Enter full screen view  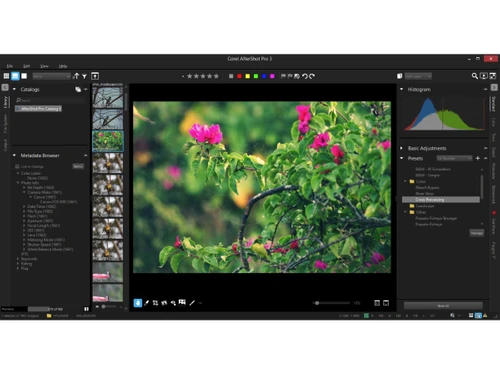tap(492, 76)
